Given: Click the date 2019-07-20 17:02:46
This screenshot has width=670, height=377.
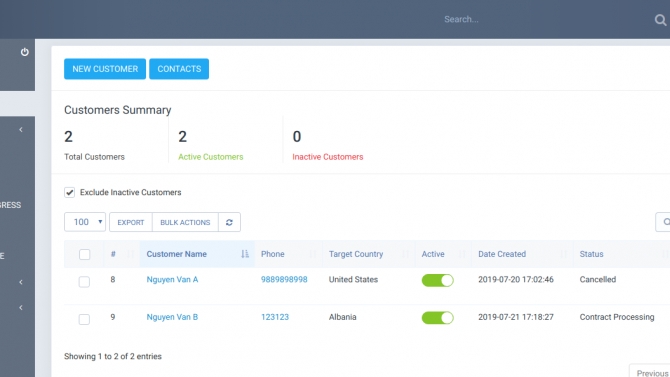Looking at the screenshot, I should click(516, 280).
